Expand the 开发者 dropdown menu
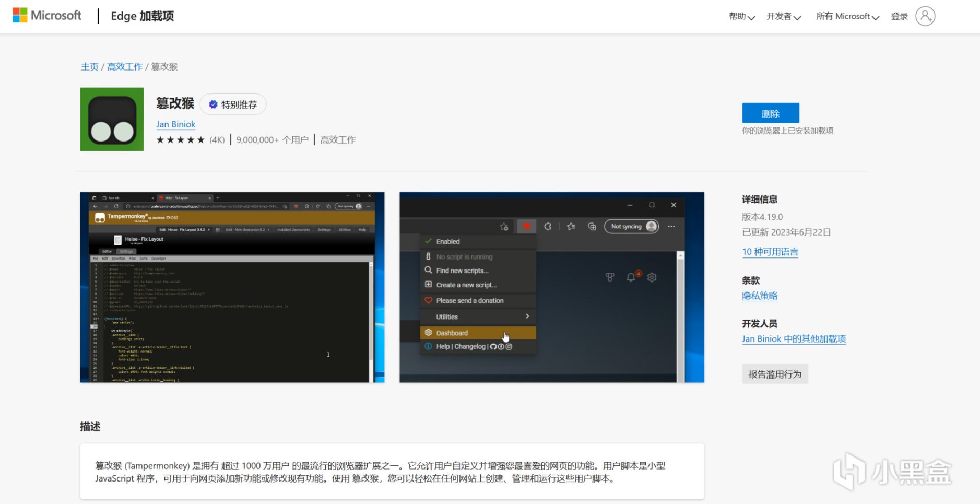Screen dimensions: 980x504 (784, 16)
